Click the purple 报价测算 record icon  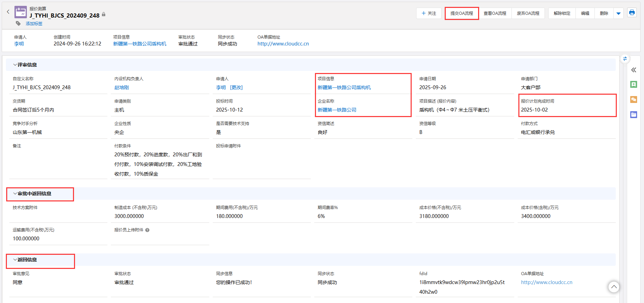[x=21, y=12]
